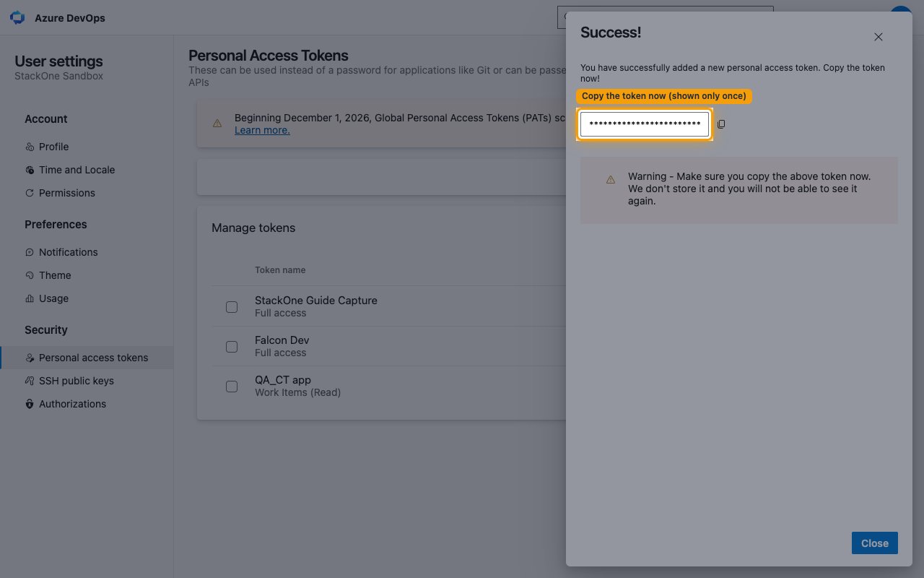The height and width of the screenshot is (578, 924).
Task: Click the Work Items (Read) scope text
Action: click(x=297, y=392)
